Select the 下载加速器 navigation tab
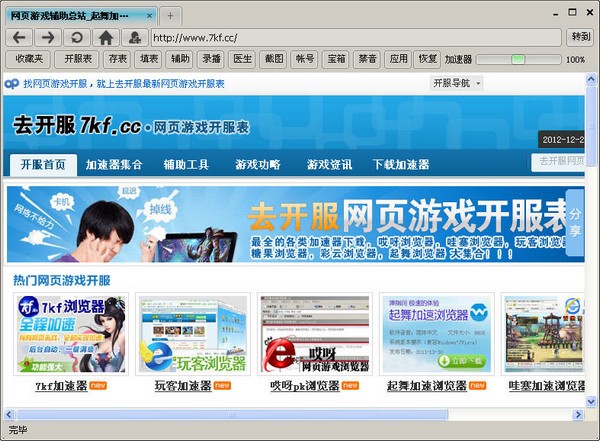The image size is (600, 441). tap(401, 165)
